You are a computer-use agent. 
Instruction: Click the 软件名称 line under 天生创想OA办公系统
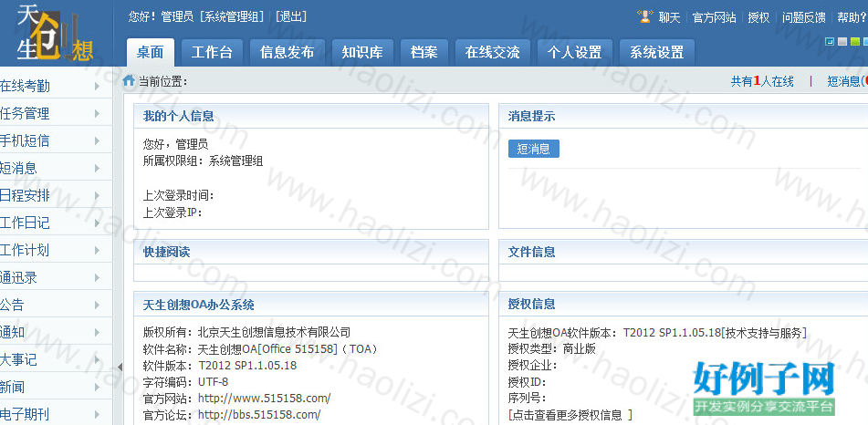260,348
